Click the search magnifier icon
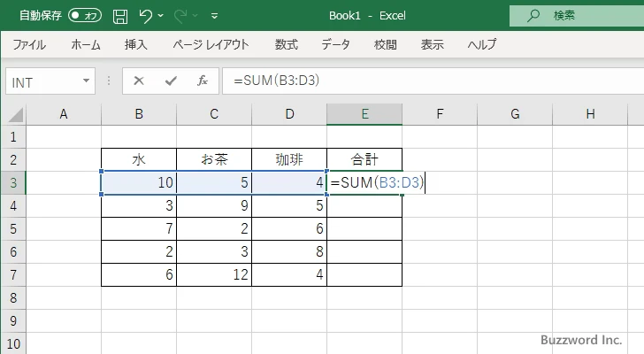 (x=533, y=15)
